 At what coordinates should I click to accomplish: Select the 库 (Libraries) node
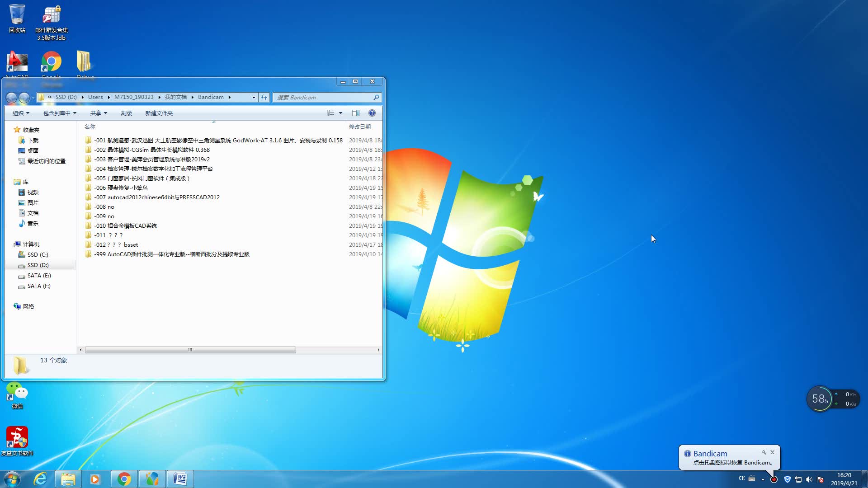coord(21,182)
